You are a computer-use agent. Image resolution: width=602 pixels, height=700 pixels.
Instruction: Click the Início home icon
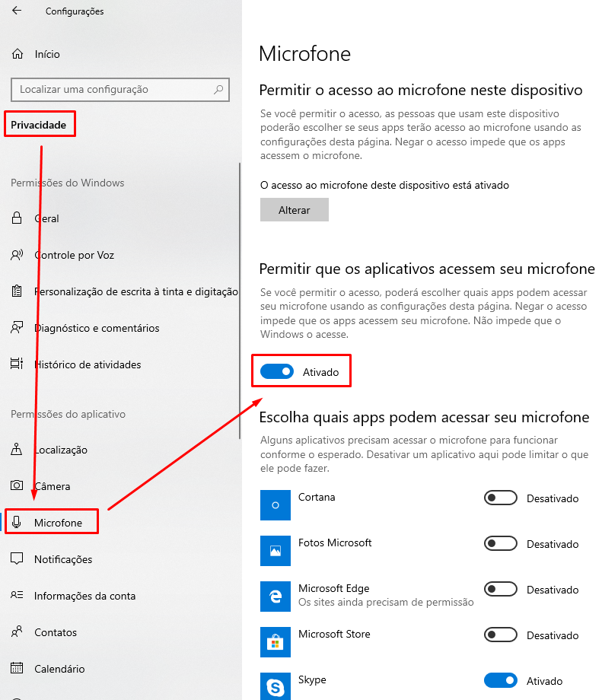coord(17,54)
